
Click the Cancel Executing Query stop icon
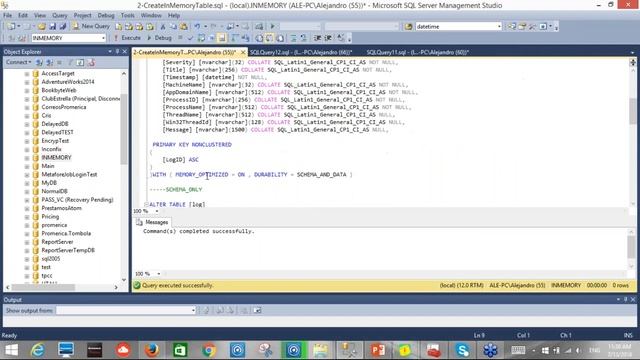180,38
